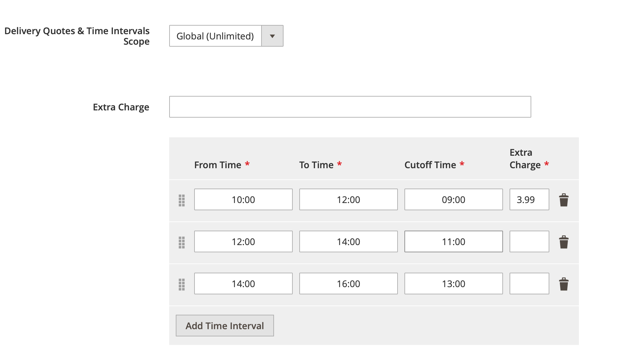
Task: Click empty Extra Charge field in 11:00 cutoff row
Action: pos(529,241)
